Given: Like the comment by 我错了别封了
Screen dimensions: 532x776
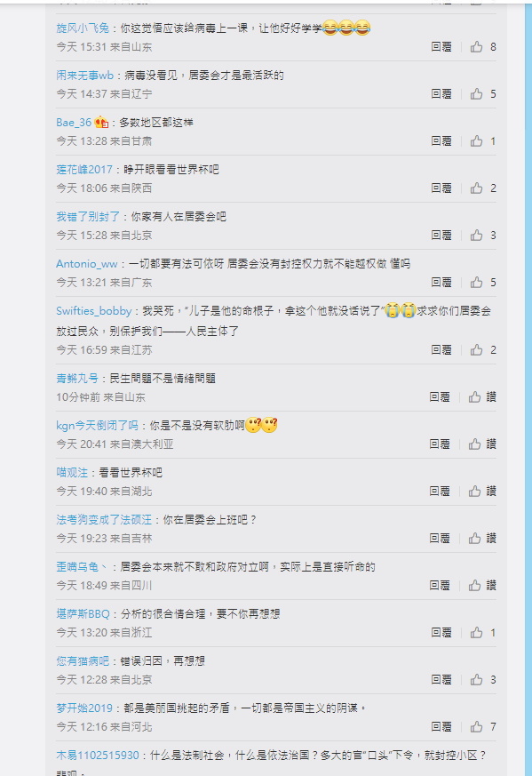Looking at the screenshot, I should click(x=477, y=235).
